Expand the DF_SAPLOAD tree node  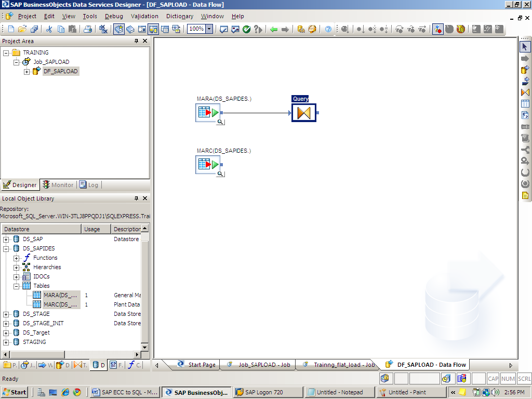(x=26, y=72)
